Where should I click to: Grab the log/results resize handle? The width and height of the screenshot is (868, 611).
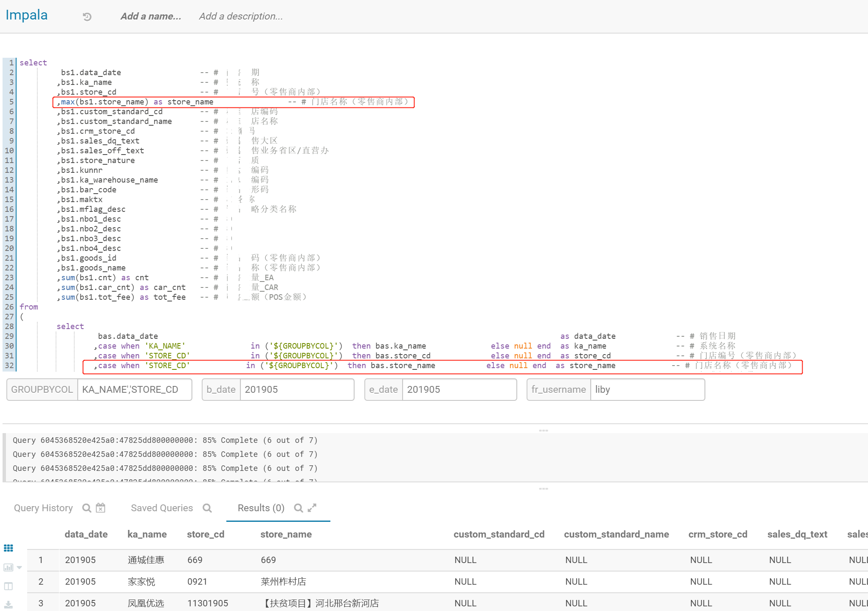point(544,489)
